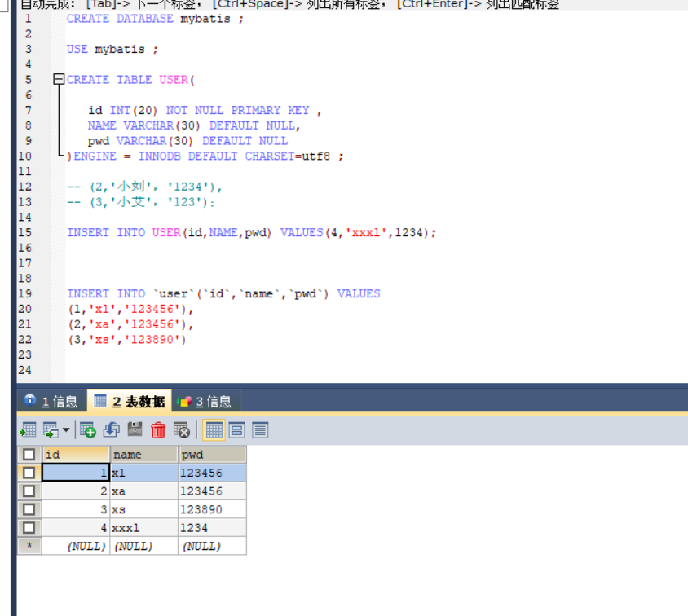
Task: Switch to grid view mode icon
Action: click(214, 430)
